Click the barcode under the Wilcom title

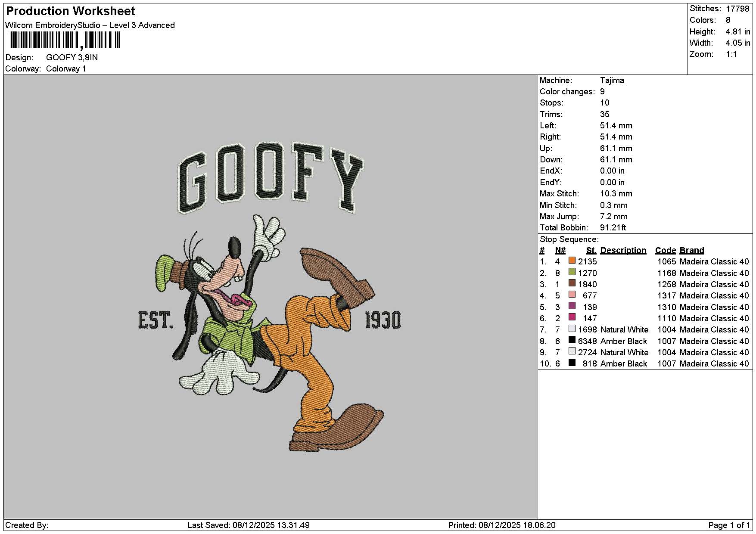click(x=63, y=41)
